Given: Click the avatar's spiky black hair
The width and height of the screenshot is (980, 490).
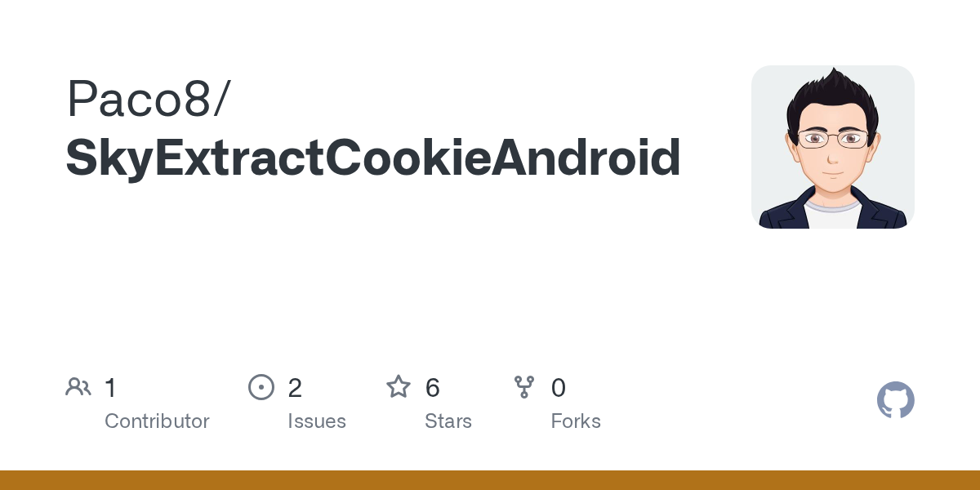Looking at the screenshot, I should (832, 96).
